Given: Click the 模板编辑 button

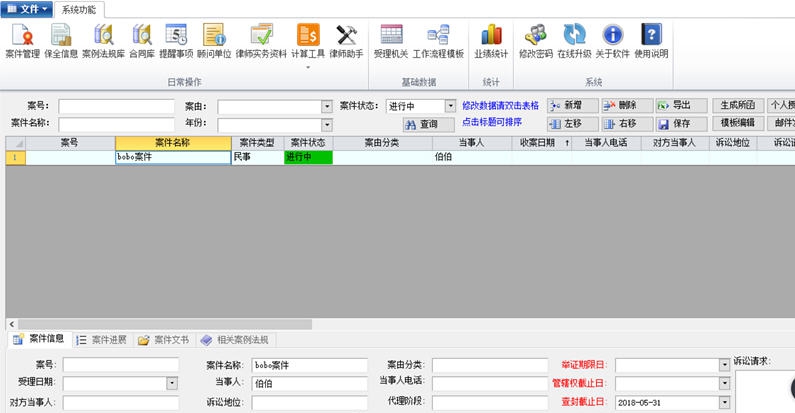Looking at the screenshot, I should pos(738,123).
